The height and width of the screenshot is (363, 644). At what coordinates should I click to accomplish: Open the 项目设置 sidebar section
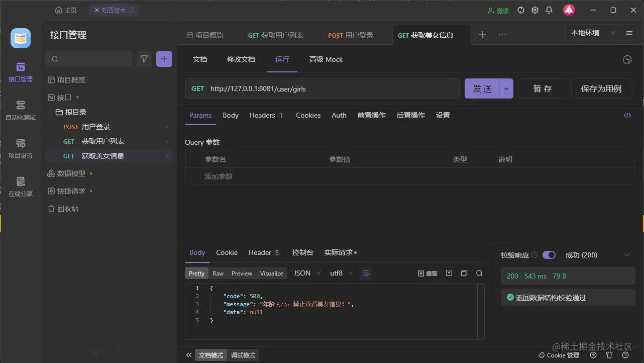[x=21, y=149]
